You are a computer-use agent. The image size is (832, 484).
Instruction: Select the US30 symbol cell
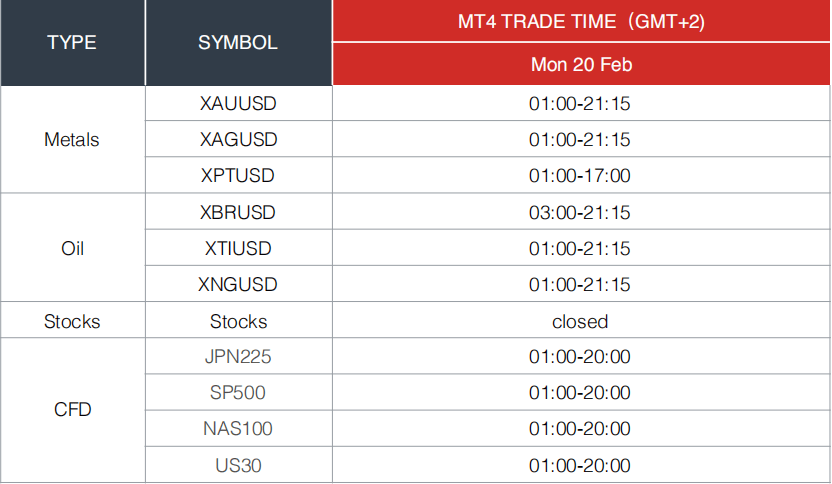click(x=238, y=465)
